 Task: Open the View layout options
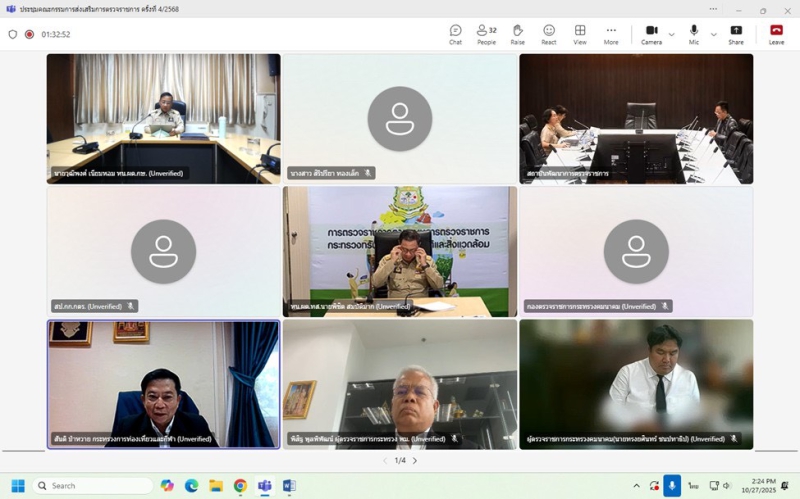tap(580, 34)
